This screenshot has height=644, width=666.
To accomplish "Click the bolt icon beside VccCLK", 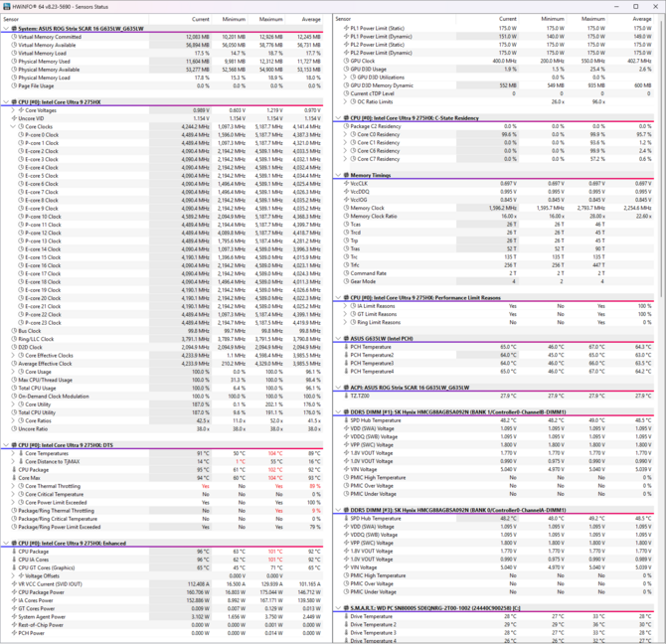I will pyautogui.click(x=346, y=184).
